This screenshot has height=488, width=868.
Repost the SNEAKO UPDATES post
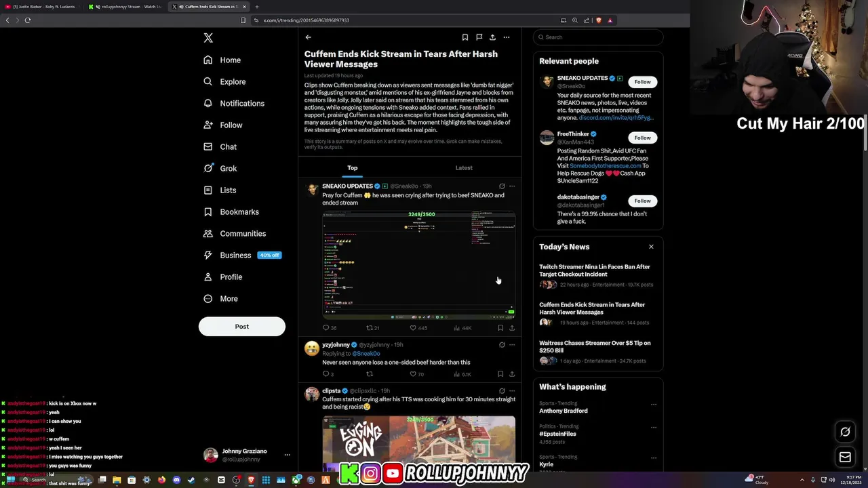point(372,327)
